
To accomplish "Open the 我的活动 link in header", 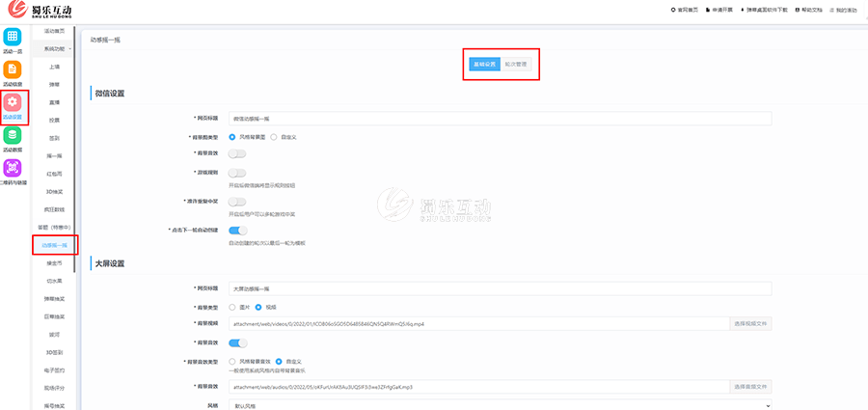I will [x=844, y=10].
